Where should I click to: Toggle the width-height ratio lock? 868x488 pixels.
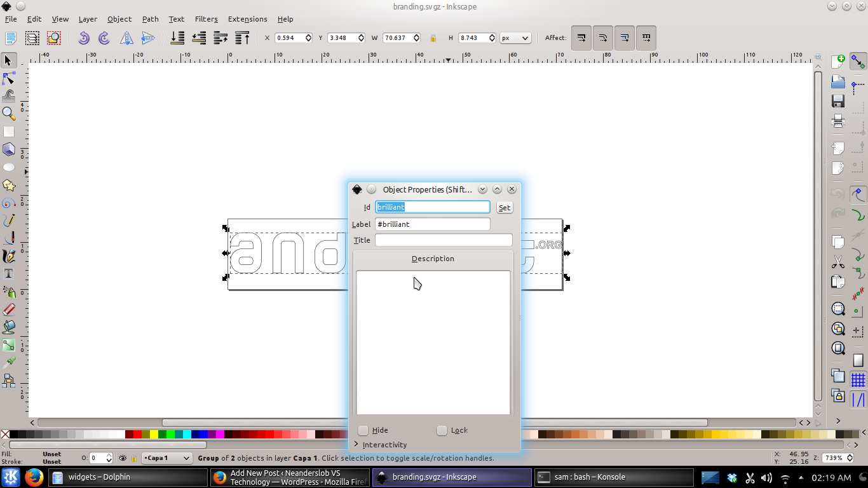[x=433, y=38]
